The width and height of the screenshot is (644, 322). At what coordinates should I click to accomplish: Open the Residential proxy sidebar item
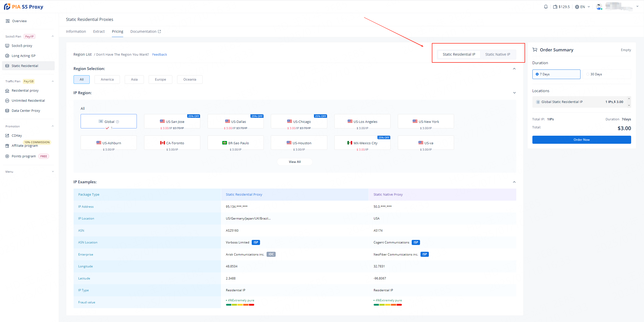point(25,90)
